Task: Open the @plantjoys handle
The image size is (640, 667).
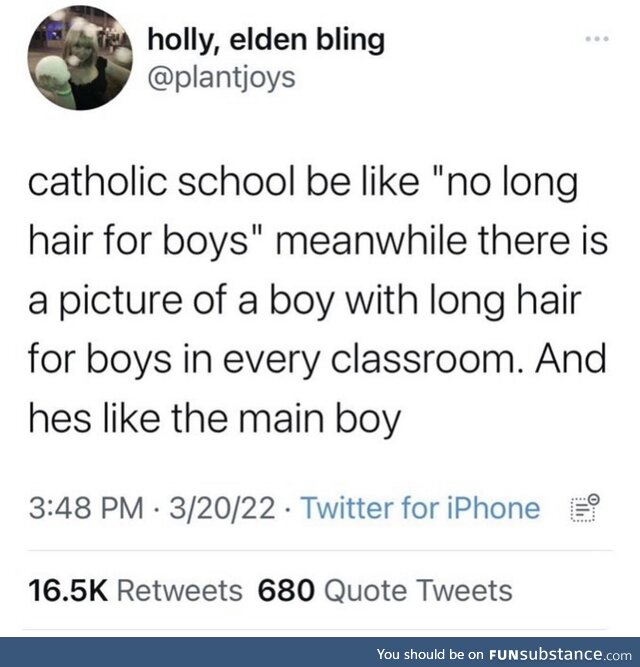Action: pos(221,78)
